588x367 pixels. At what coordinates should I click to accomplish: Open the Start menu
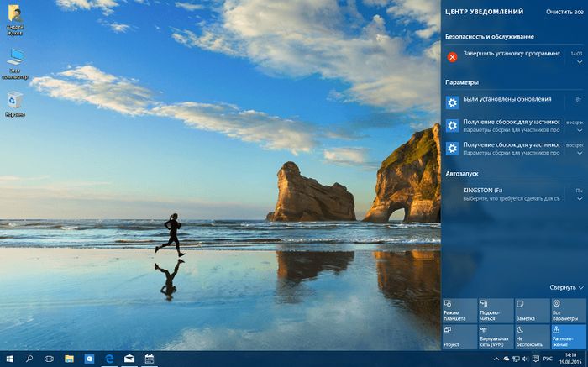[10, 359]
